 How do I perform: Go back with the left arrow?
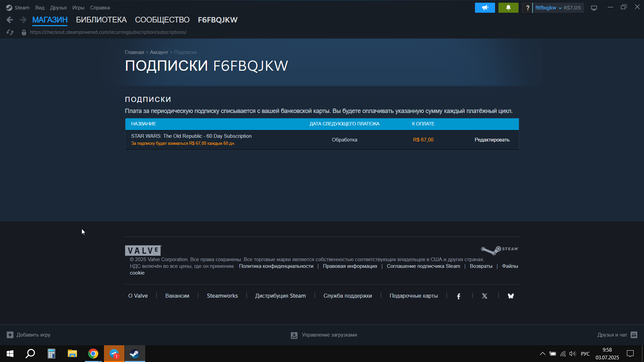coord(10,20)
